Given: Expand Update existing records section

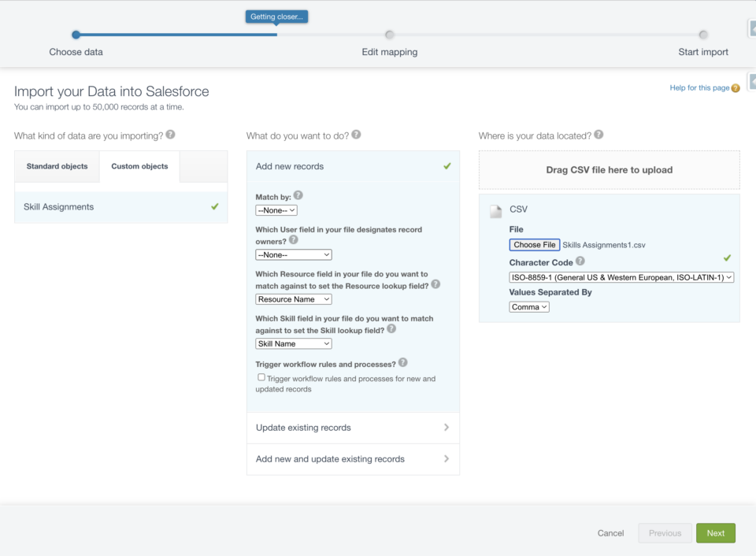Looking at the screenshot, I should [x=353, y=428].
